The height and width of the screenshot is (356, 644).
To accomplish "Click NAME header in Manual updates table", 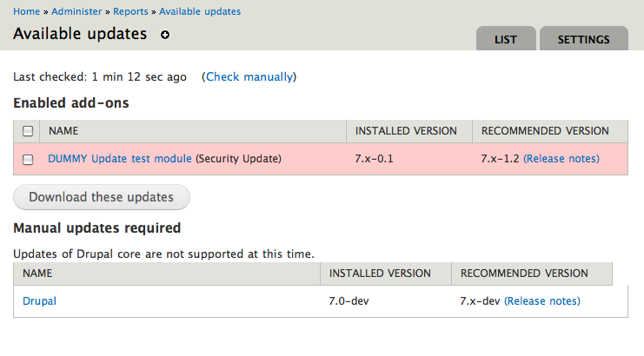I will [37, 274].
